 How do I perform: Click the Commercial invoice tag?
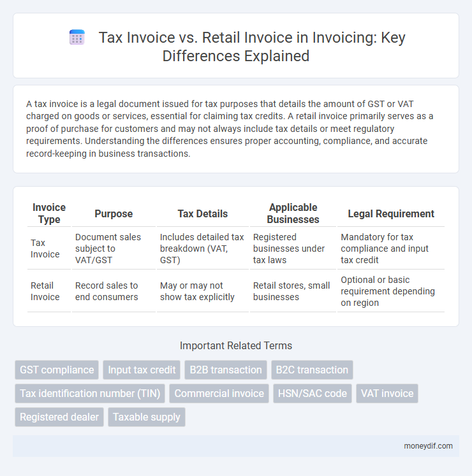219,393
